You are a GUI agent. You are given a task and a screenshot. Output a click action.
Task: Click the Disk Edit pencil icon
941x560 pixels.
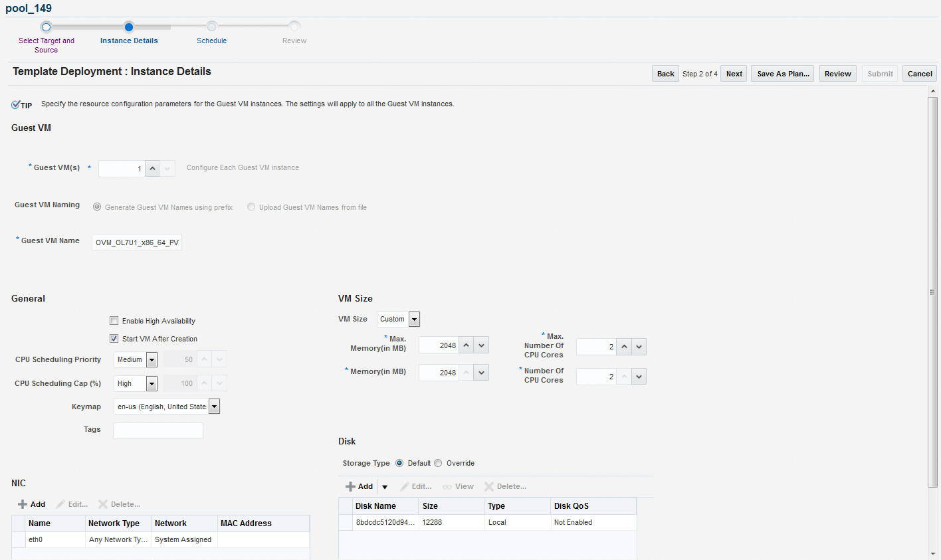[x=404, y=486]
